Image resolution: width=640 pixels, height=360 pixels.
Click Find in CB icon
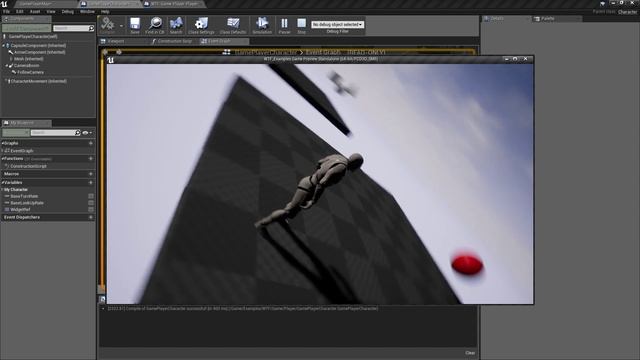(x=155, y=25)
